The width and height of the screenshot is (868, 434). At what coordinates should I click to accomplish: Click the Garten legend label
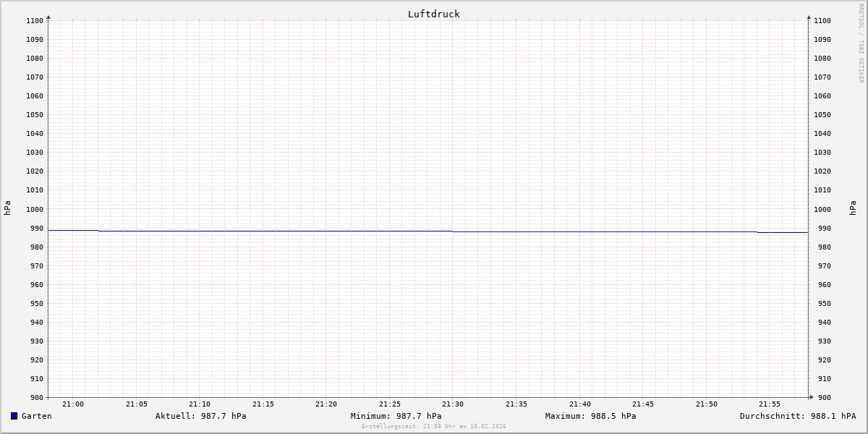[x=36, y=416]
